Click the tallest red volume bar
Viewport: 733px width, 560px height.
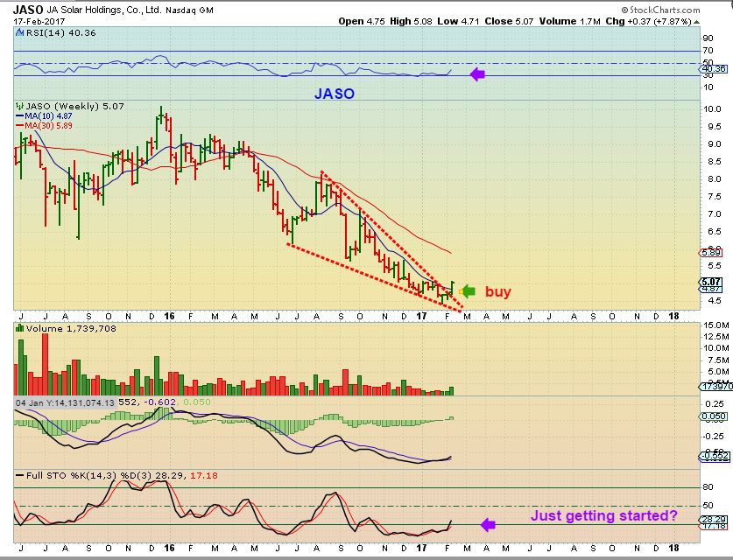click(46, 365)
